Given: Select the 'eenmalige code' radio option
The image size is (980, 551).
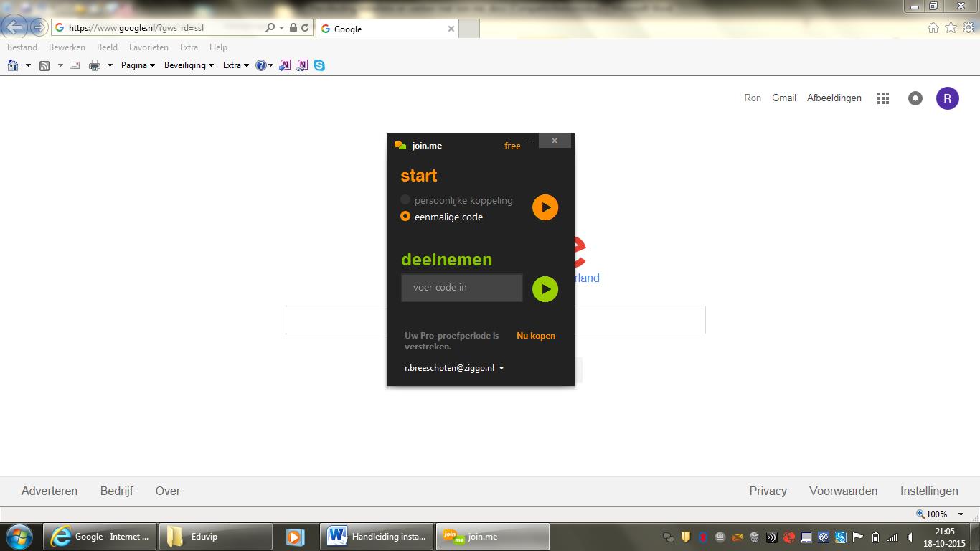Looking at the screenshot, I should (x=405, y=217).
